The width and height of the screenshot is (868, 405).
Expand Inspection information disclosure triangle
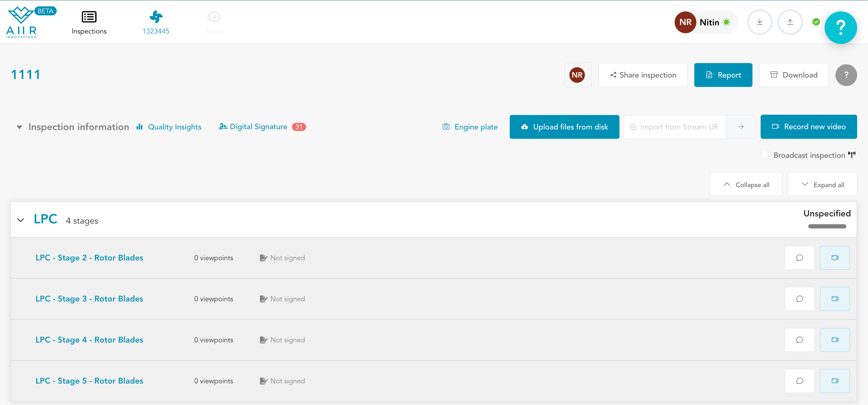tap(20, 127)
